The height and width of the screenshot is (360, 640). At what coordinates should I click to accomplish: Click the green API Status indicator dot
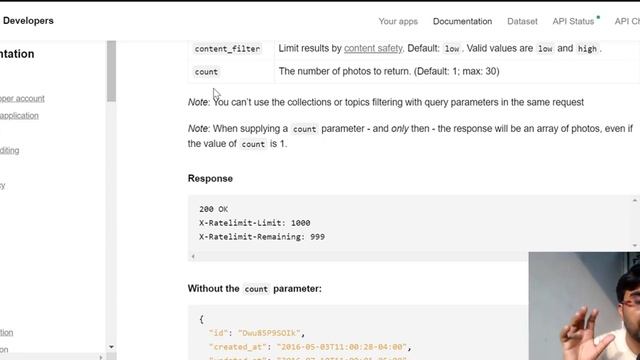point(598,17)
